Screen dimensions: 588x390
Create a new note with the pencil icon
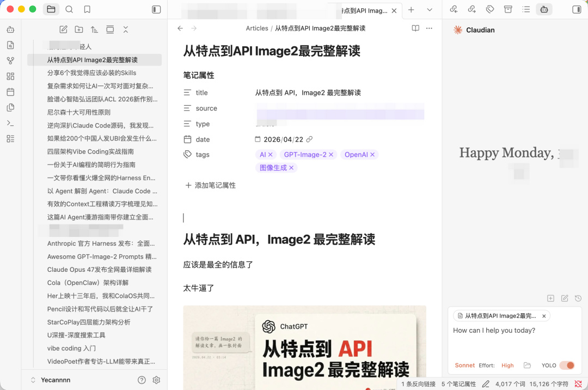pyautogui.click(x=63, y=29)
